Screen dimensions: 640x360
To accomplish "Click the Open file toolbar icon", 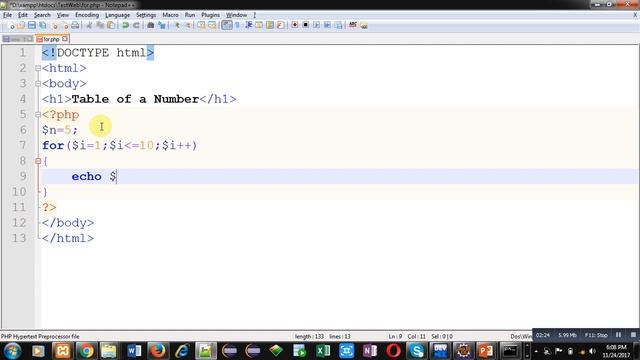I will coord(21,25).
